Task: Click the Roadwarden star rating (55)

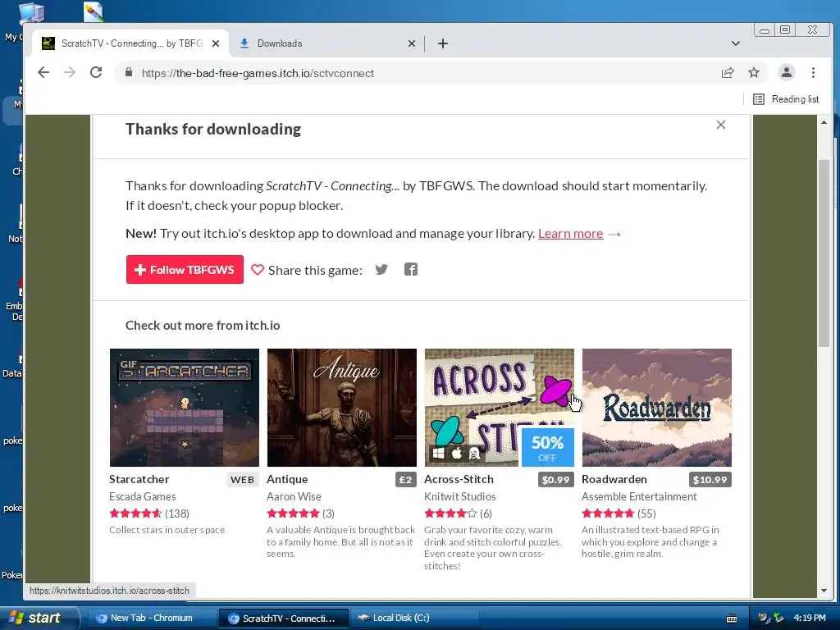Action: pos(619,514)
